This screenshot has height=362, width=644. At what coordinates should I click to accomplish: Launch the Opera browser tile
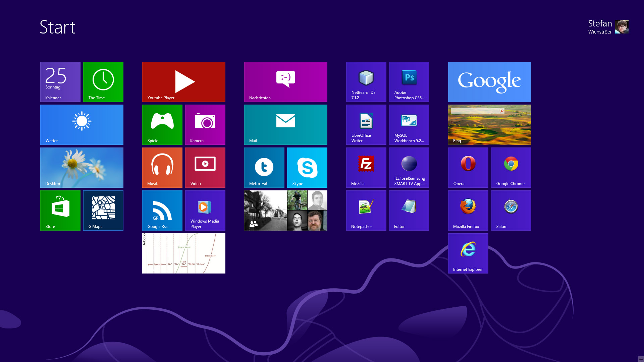tap(468, 168)
